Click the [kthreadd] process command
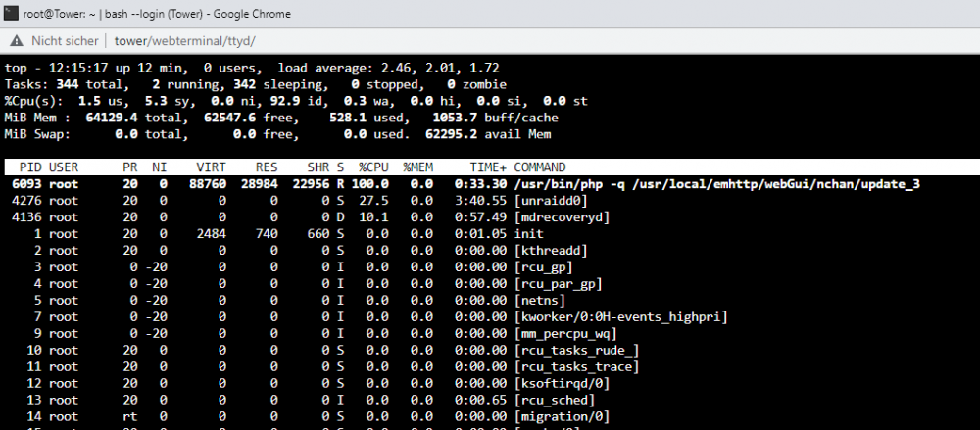The image size is (980, 430). 551,250
